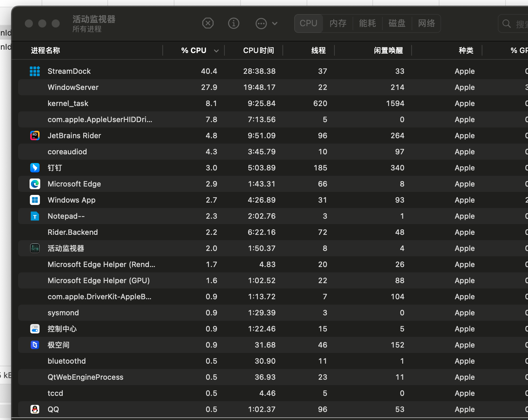This screenshot has width=528, height=420.
Task: Switch to the 磁盘 tab
Action: [x=397, y=23]
